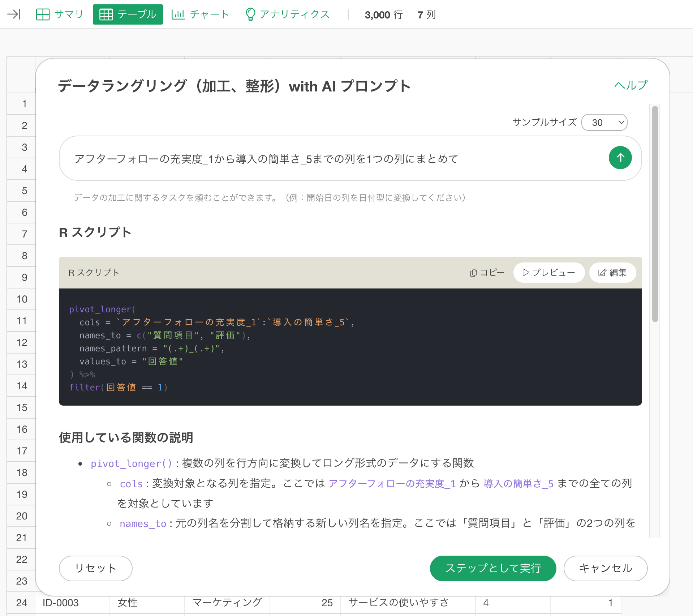The height and width of the screenshot is (616, 693).
Task: Open the サマリ tab
Action: [60, 14]
